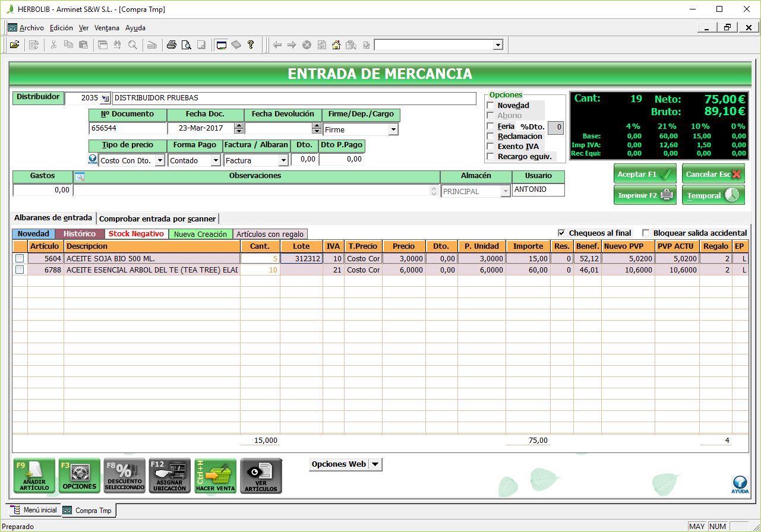Enable Bloquear salida accidental checkbox
This screenshot has height=532, width=761.
coord(646,233)
